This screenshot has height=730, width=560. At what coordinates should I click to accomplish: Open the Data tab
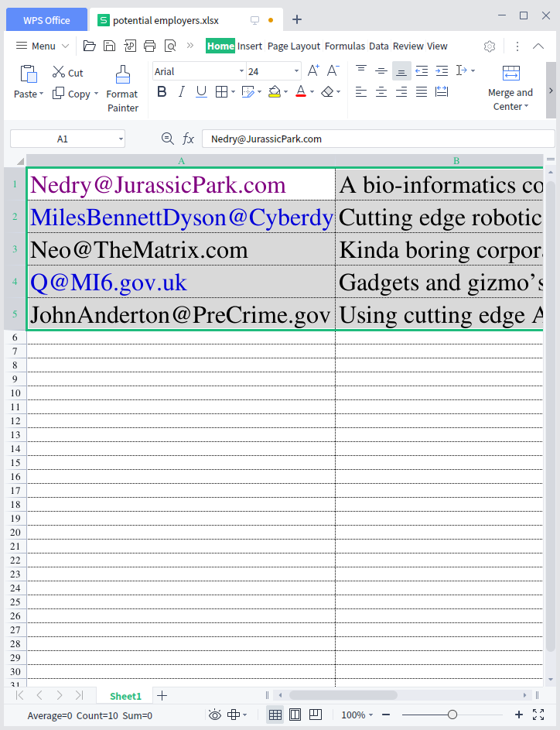(378, 46)
